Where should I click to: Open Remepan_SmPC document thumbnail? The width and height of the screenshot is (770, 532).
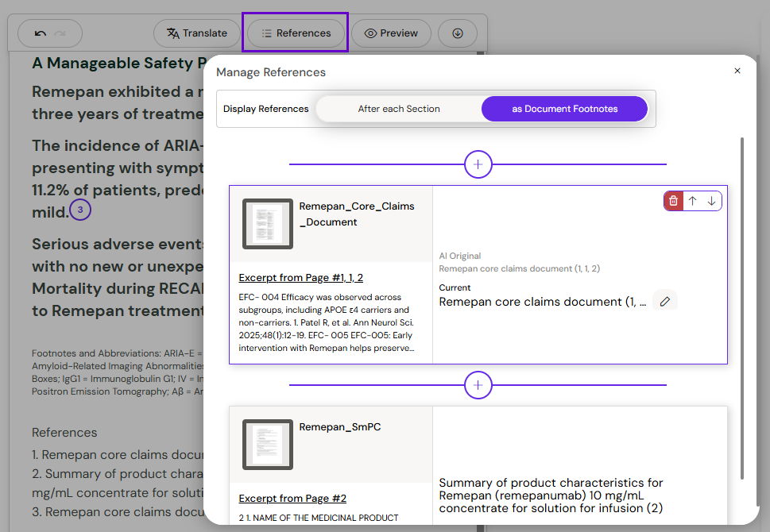pos(268,445)
